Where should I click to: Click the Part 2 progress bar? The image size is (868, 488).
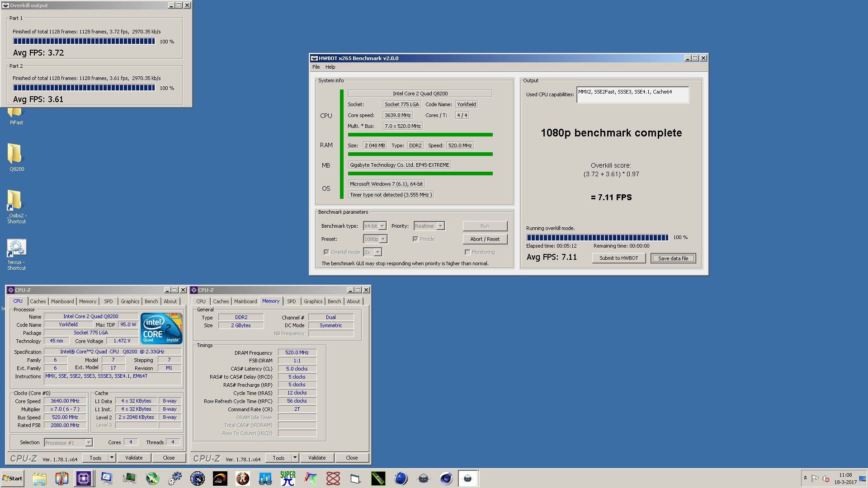[x=84, y=88]
